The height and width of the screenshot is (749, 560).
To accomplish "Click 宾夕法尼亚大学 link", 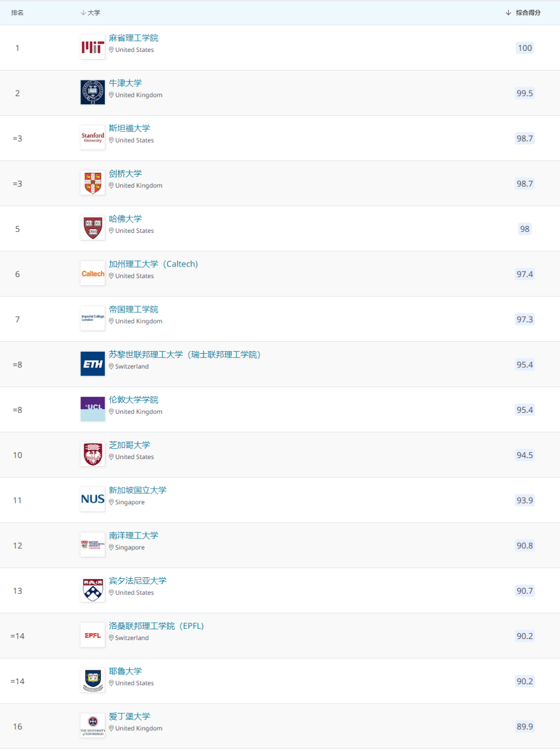I will (137, 581).
